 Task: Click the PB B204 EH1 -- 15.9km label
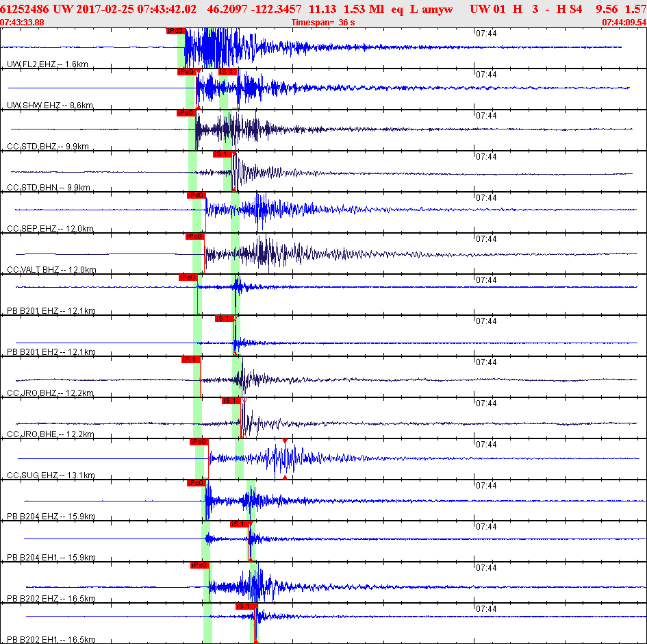point(51,557)
